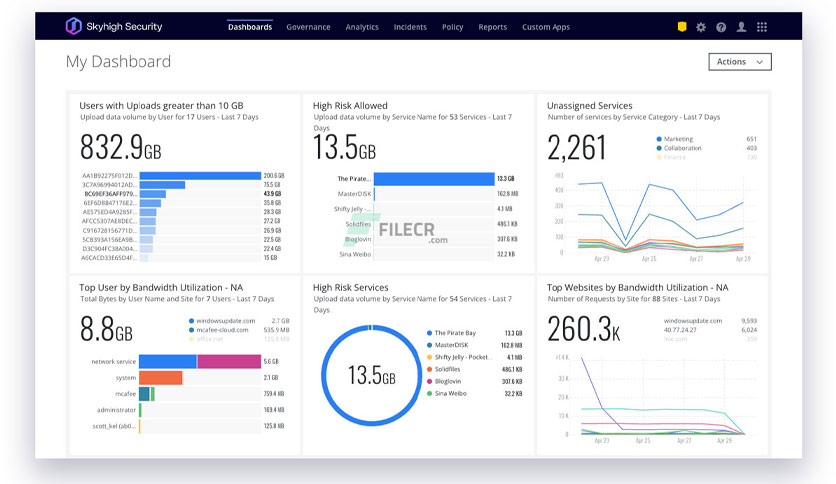The height and width of the screenshot is (484, 836).
Task: Click the Skyhigh Security logo icon
Action: (74, 26)
